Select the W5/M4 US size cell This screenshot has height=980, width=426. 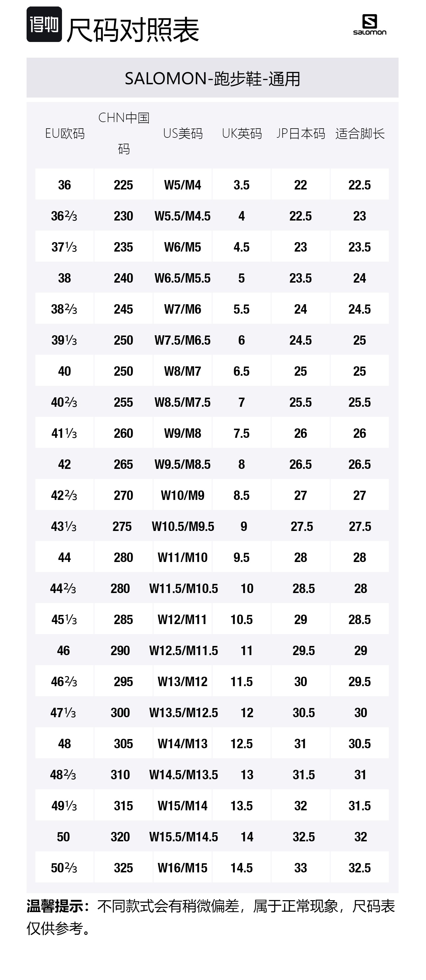pyautogui.click(x=182, y=185)
